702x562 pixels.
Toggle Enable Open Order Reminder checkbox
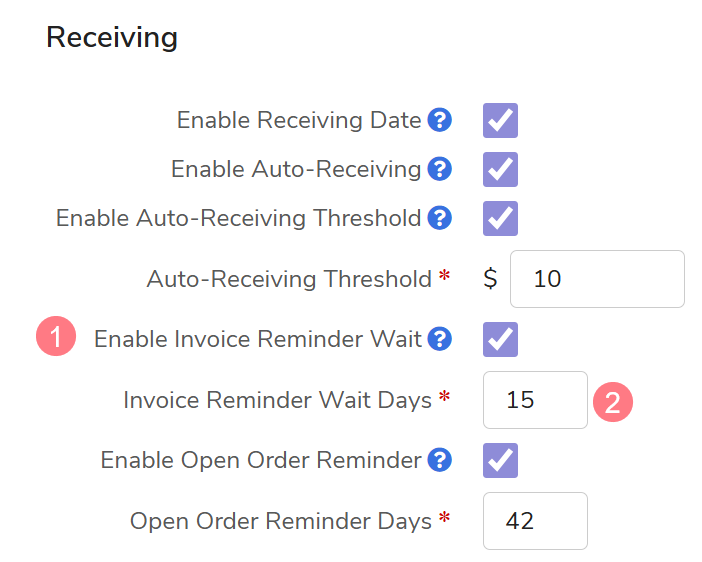pos(500,460)
